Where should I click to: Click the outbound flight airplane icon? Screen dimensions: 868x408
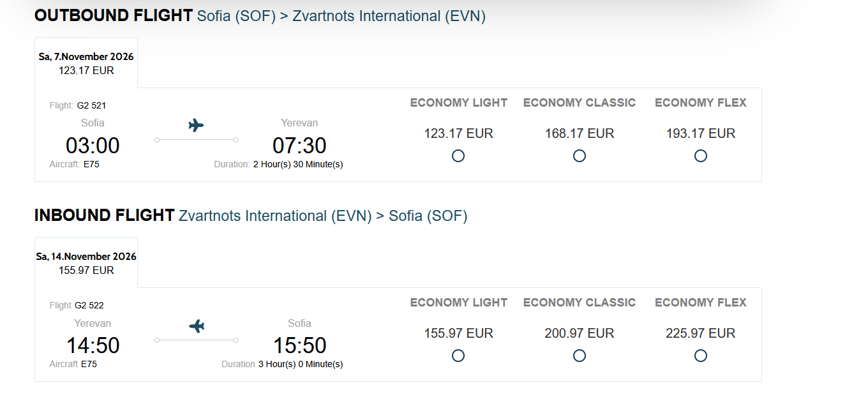(196, 125)
